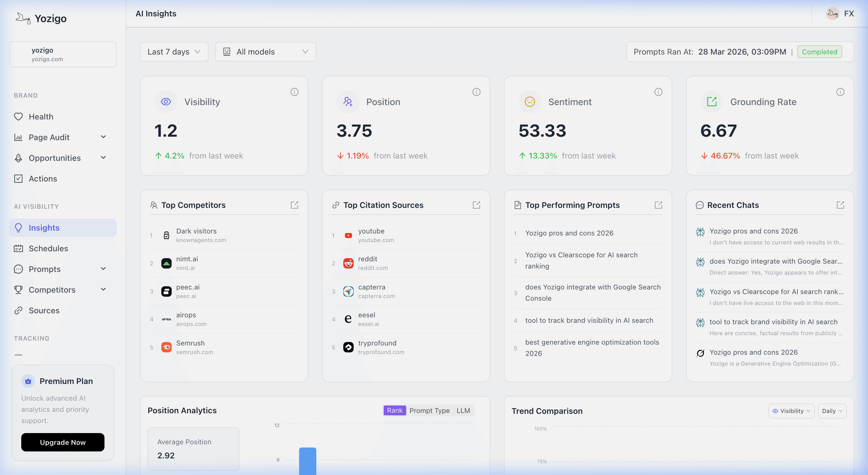Click the Visibility card info icon
Image resolution: width=868 pixels, height=475 pixels.
294,92
